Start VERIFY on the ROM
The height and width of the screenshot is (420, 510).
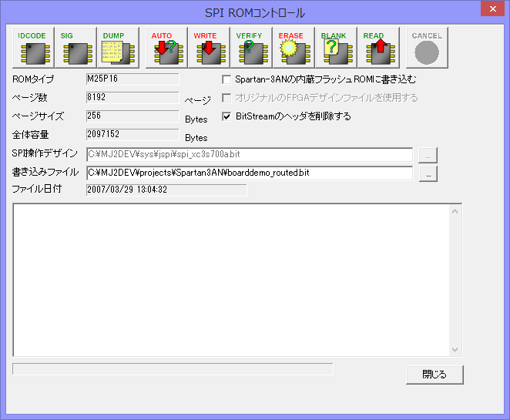click(x=250, y=48)
